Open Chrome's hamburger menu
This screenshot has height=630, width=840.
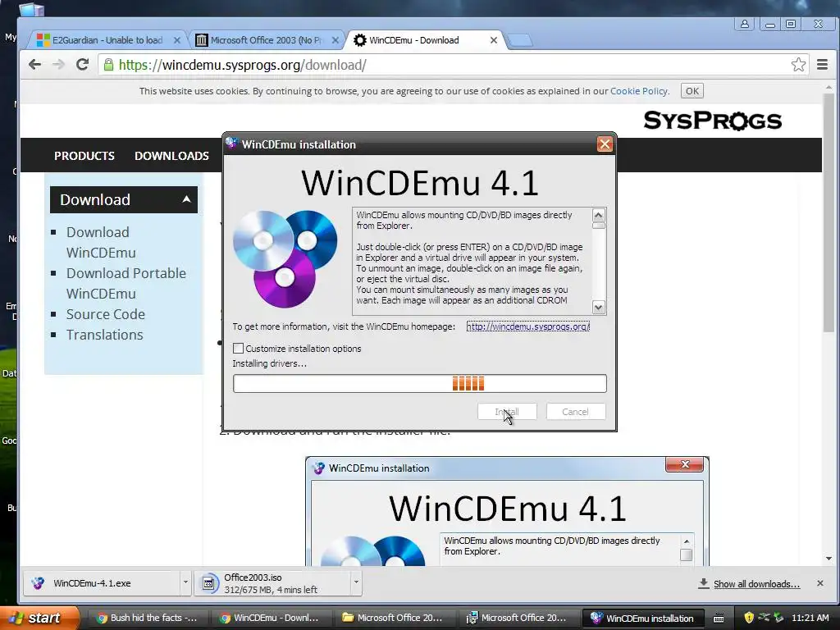822,65
